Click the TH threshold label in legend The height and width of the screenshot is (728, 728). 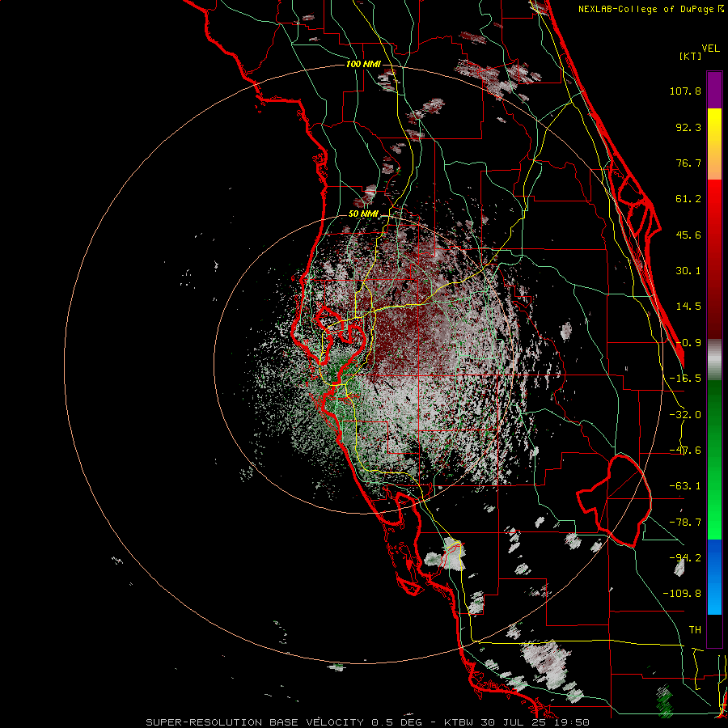click(695, 630)
